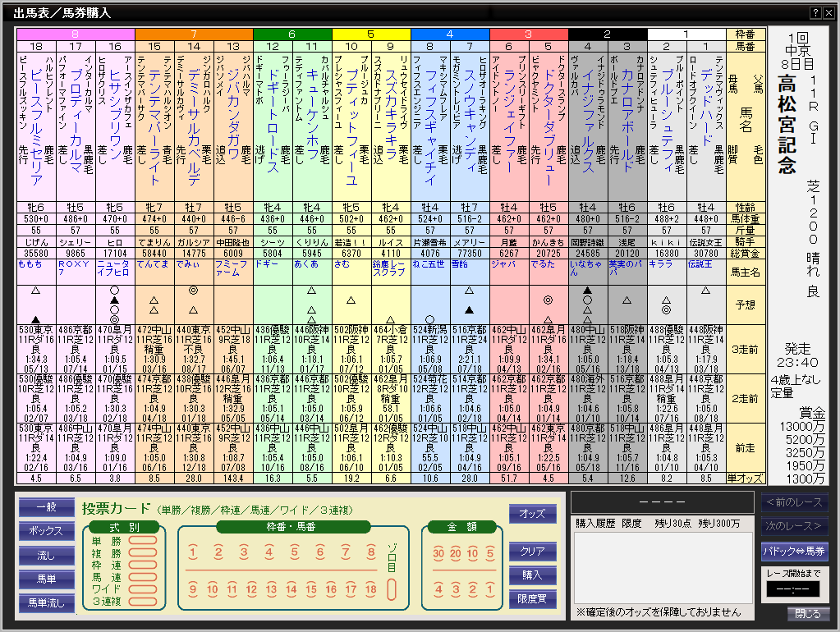
Task: Confirm purchase with 購入 button
Action: click(533, 575)
